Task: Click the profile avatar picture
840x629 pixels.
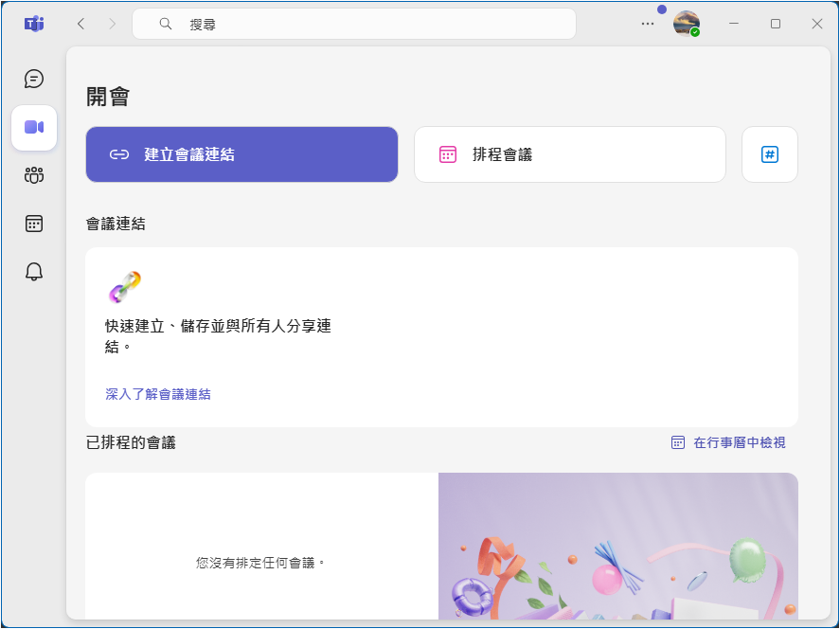Action: pyautogui.click(x=686, y=24)
